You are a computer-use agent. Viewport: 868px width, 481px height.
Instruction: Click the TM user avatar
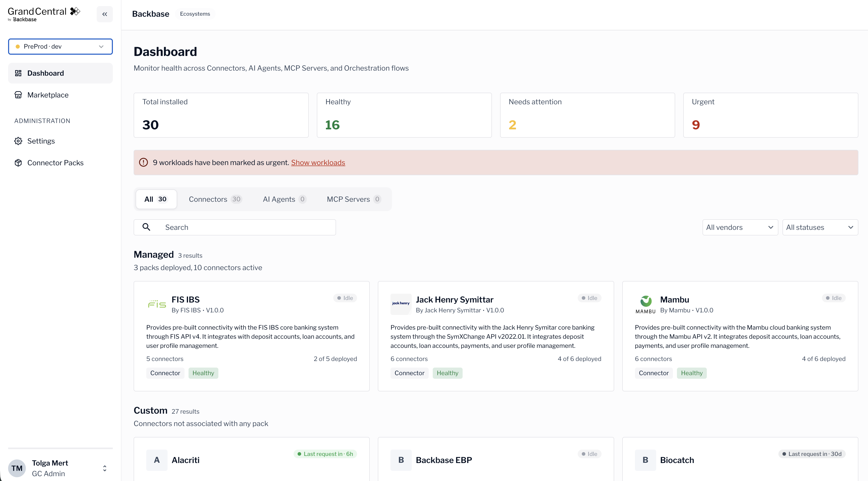click(17, 468)
